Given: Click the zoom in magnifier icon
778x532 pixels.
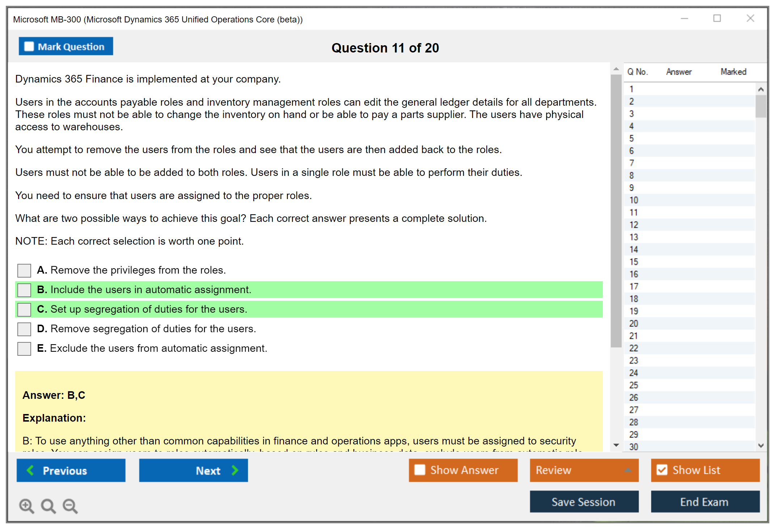Looking at the screenshot, I should tap(26, 506).
